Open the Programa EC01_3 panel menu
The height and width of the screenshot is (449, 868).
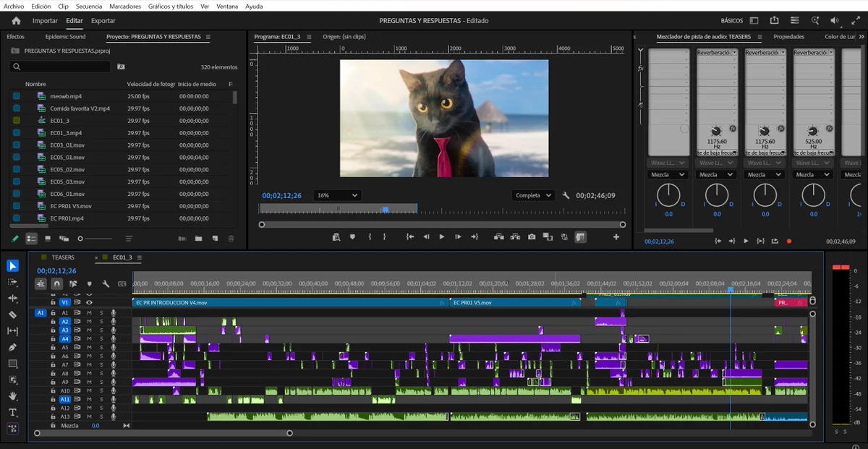[307, 36]
